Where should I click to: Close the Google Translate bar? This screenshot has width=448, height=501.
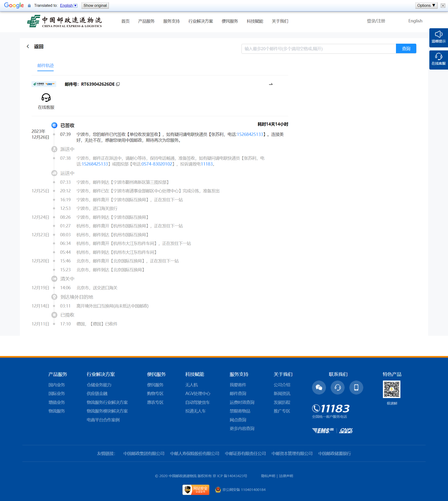443,5
